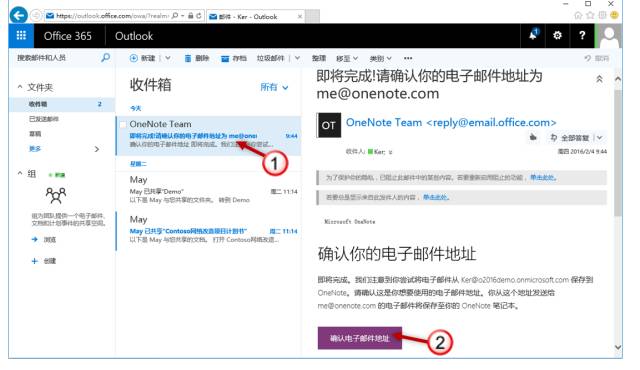Click the scrollbar down arrow in reading pane
The width and height of the screenshot is (640, 370).
(x=618, y=347)
